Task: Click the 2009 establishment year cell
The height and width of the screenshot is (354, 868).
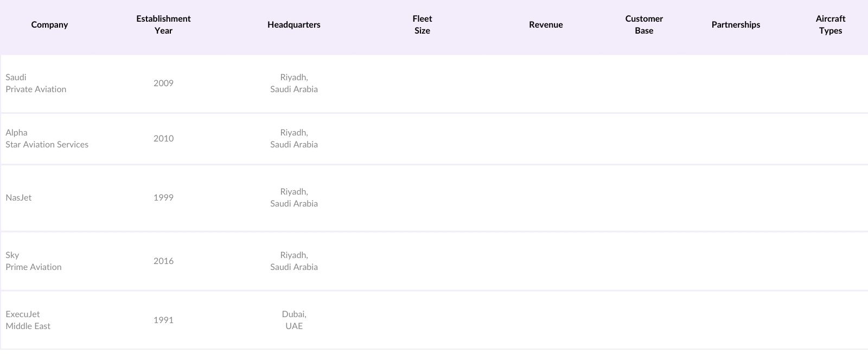Action: pos(163,83)
